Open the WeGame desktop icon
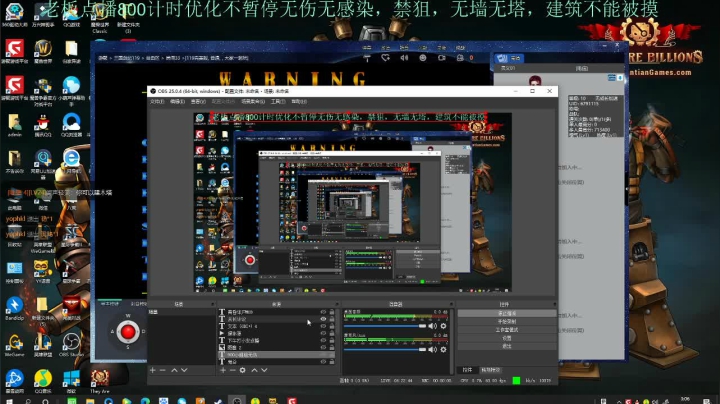Image resolution: width=720 pixels, height=404 pixels. coord(14,345)
